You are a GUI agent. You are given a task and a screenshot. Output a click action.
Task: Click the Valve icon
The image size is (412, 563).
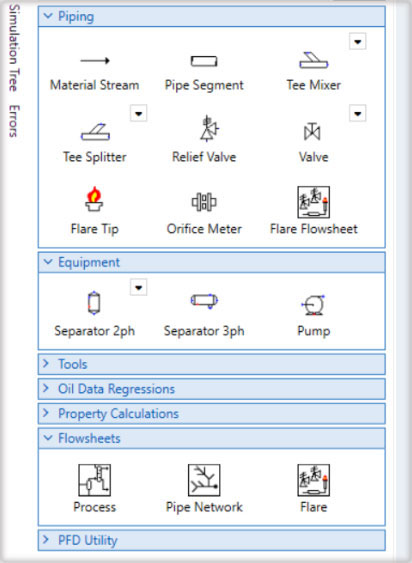312,131
